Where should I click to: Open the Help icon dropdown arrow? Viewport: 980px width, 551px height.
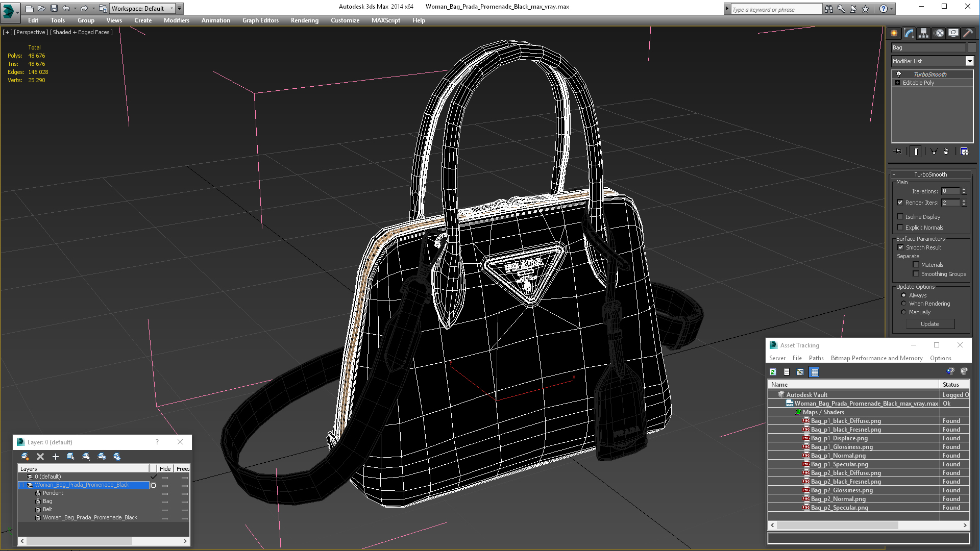point(892,9)
